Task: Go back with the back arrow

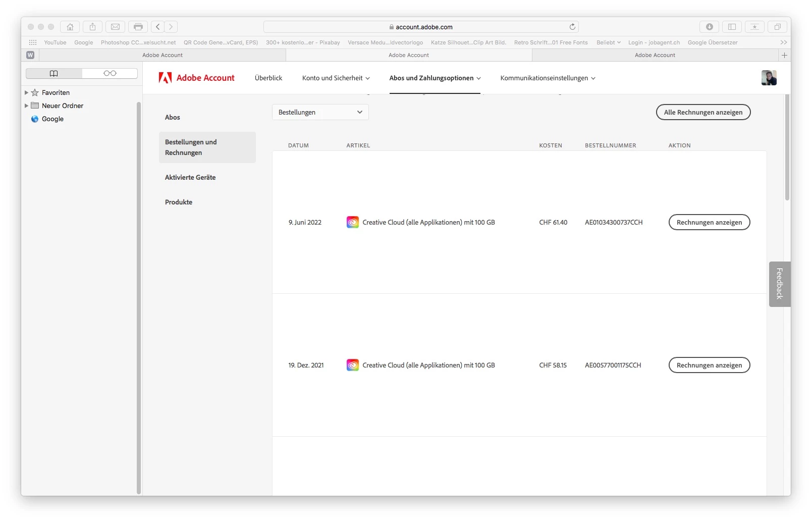Action: [x=158, y=27]
